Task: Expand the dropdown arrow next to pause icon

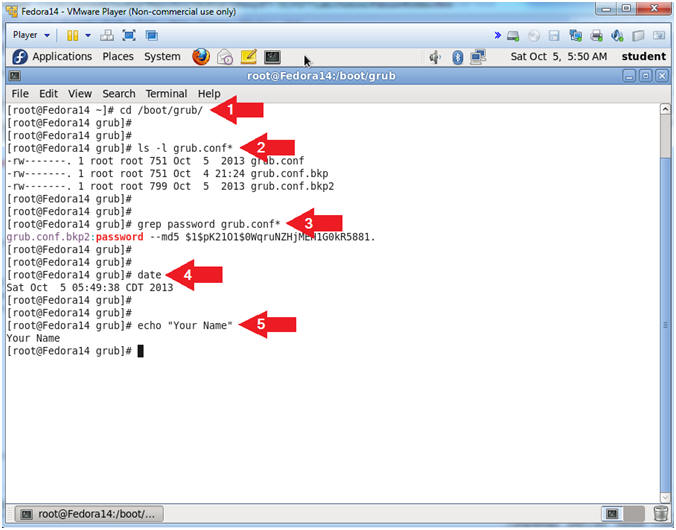Action: tap(88, 35)
